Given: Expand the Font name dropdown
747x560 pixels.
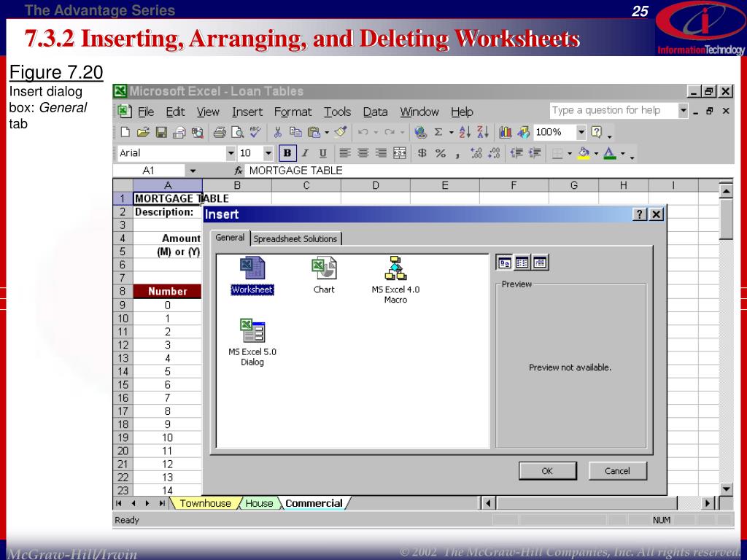Looking at the screenshot, I should point(231,153).
